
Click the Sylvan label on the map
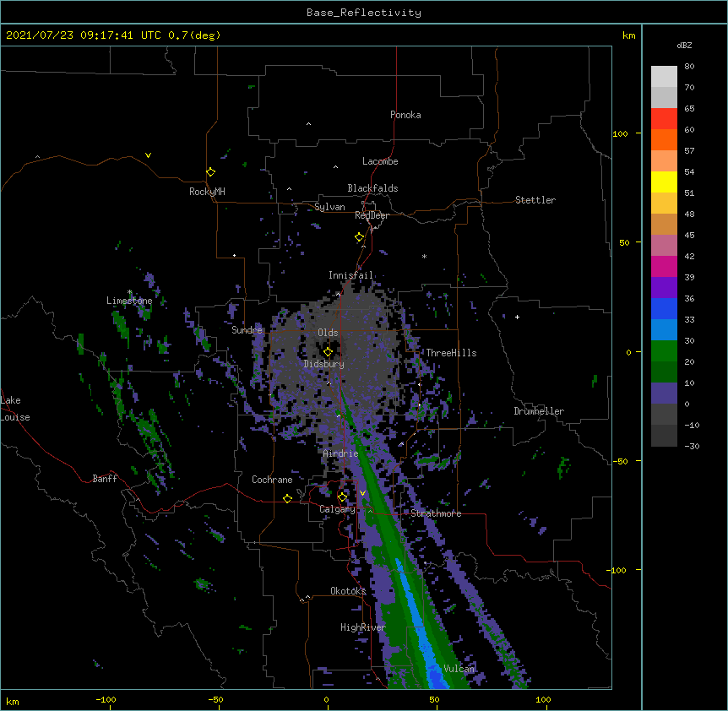329,207
